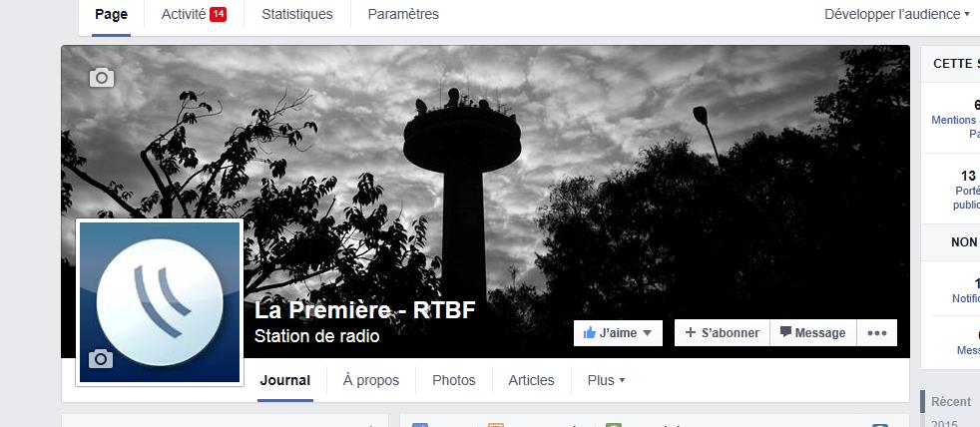This screenshot has height=427, width=980.
Task: Open the red 14 notifications badge
Action: pos(219,14)
